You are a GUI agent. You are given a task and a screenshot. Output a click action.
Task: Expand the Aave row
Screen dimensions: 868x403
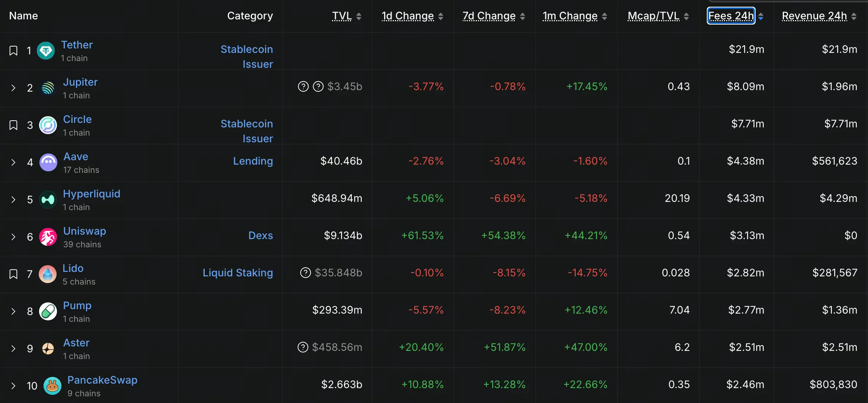[x=13, y=162]
